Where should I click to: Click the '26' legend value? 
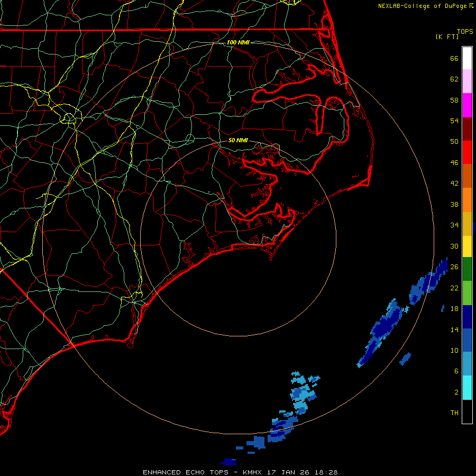454,267
